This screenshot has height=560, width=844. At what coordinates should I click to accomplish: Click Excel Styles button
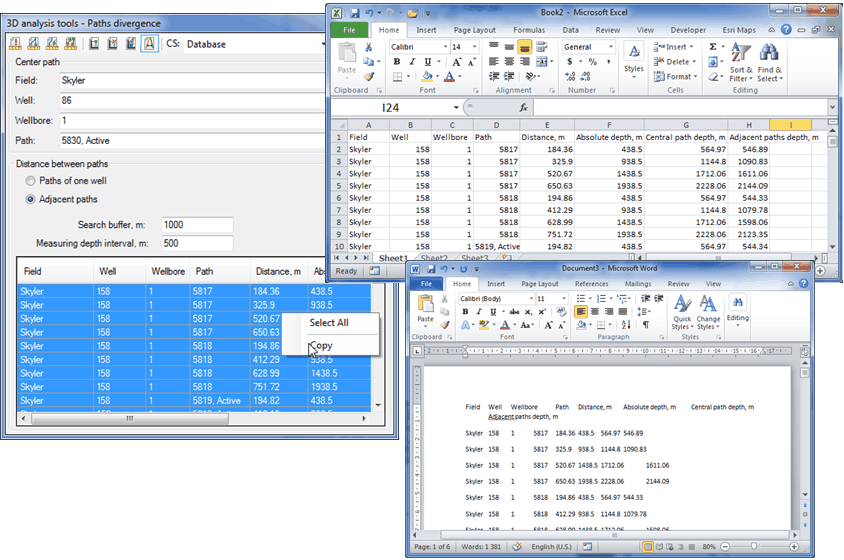pos(634,60)
